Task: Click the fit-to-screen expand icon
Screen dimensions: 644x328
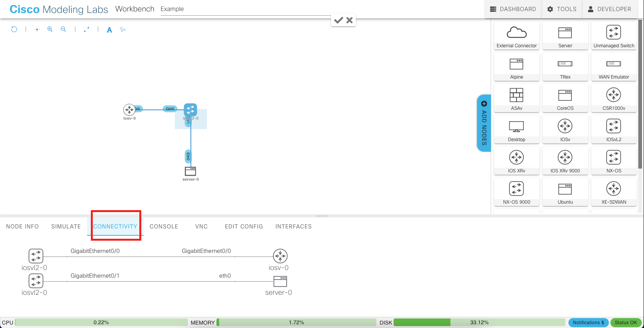Action: (87, 29)
